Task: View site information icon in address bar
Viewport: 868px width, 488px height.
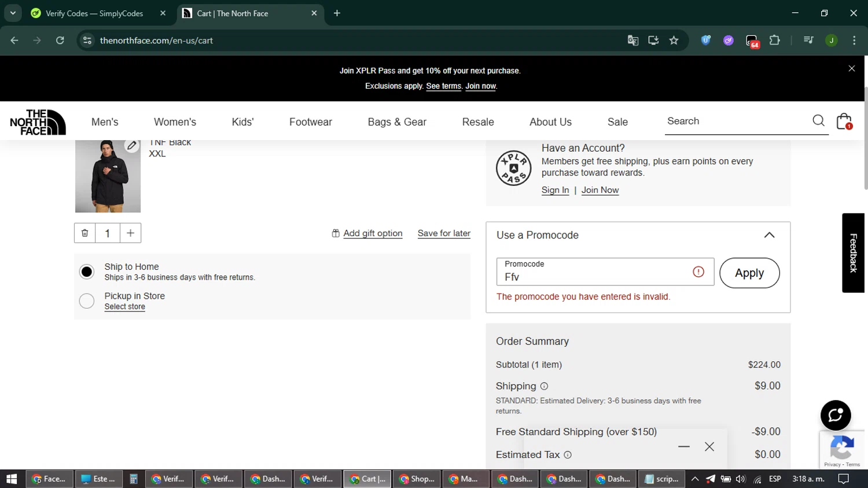Action: pos(87,41)
